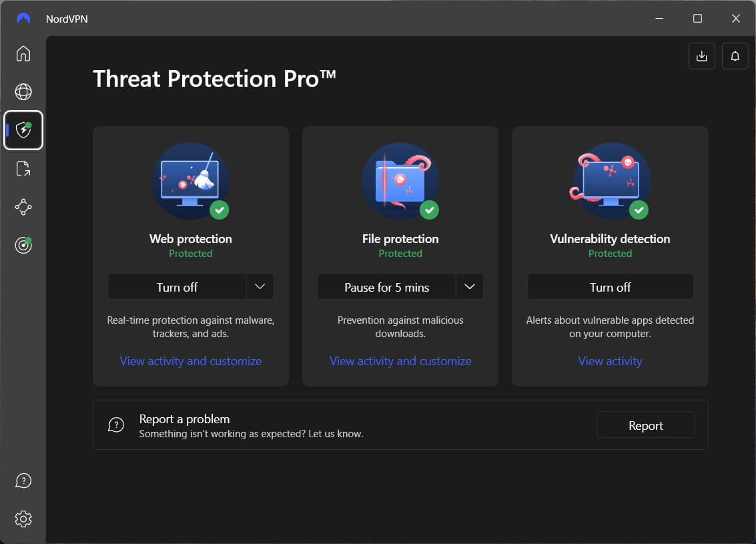Maximize the NordVPN window
Screen dimensions: 756x544
click(x=697, y=18)
